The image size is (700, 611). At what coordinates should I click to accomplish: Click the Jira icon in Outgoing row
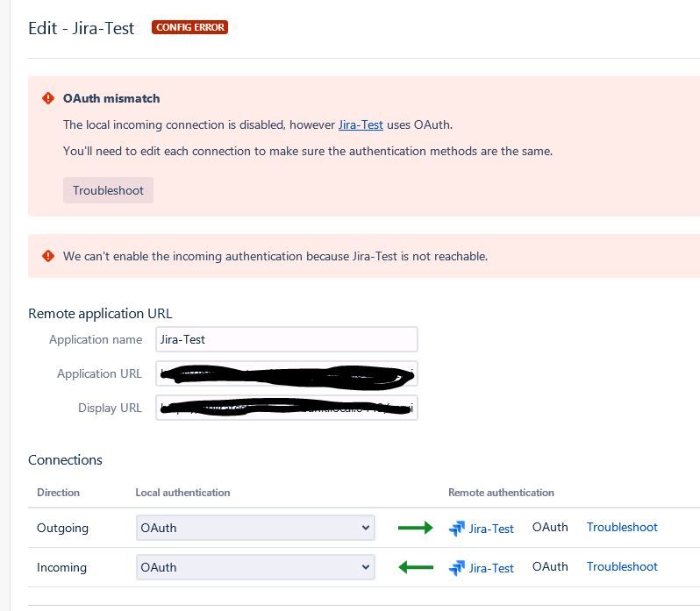(x=457, y=529)
